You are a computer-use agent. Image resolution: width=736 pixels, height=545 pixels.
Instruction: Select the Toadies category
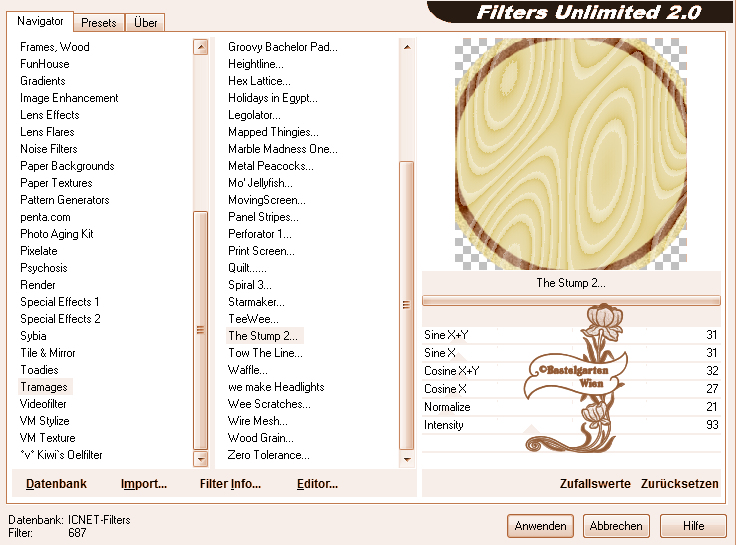[39, 370]
